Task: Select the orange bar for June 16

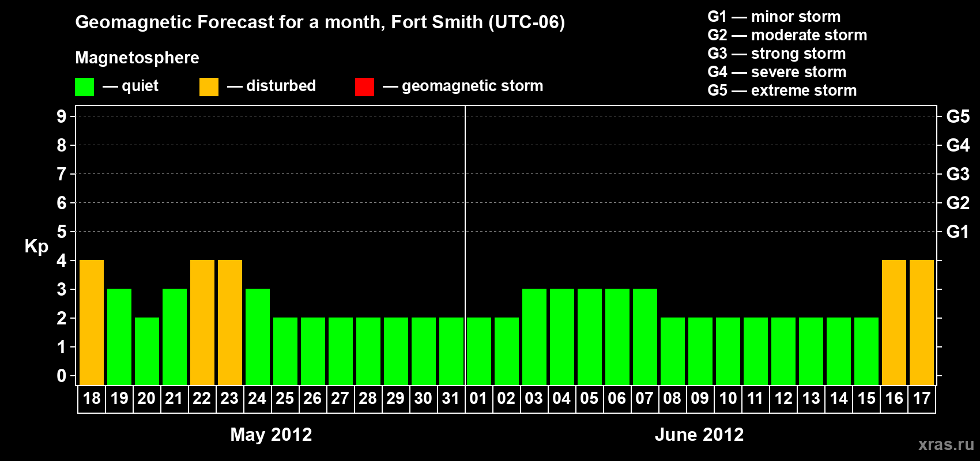Action: 894,323
